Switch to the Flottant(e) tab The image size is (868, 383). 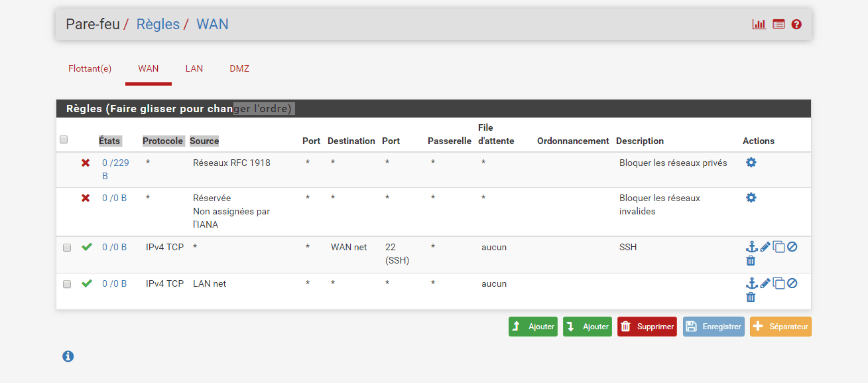90,68
